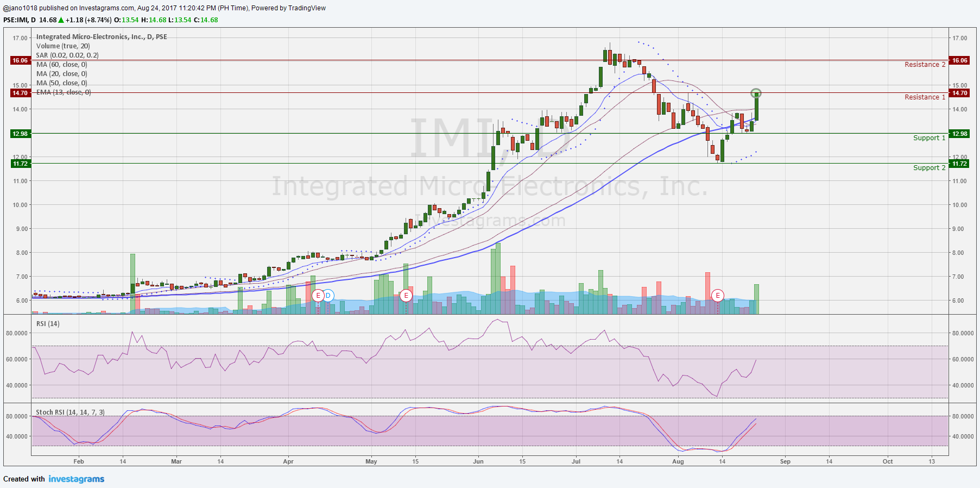The image size is (980, 488).
Task: Click the Oct label on time axis
Action: point(888,461)
